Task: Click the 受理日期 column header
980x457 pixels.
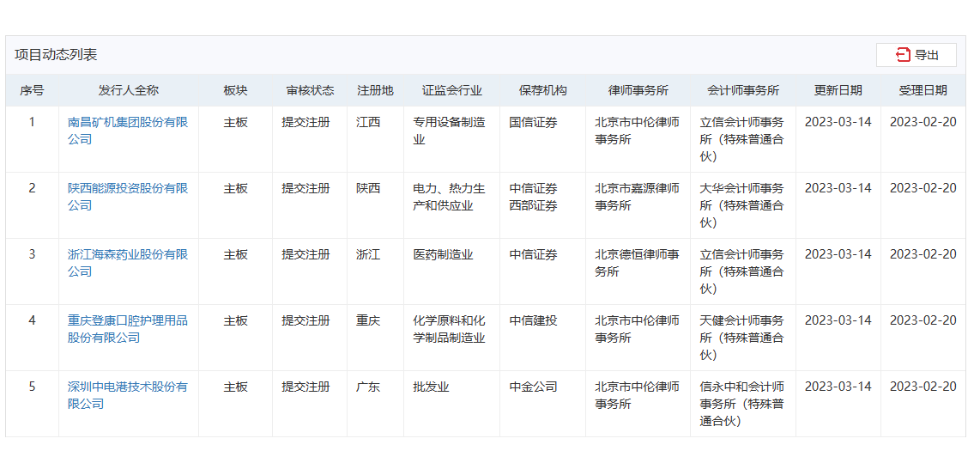Action: pos(923,90)
